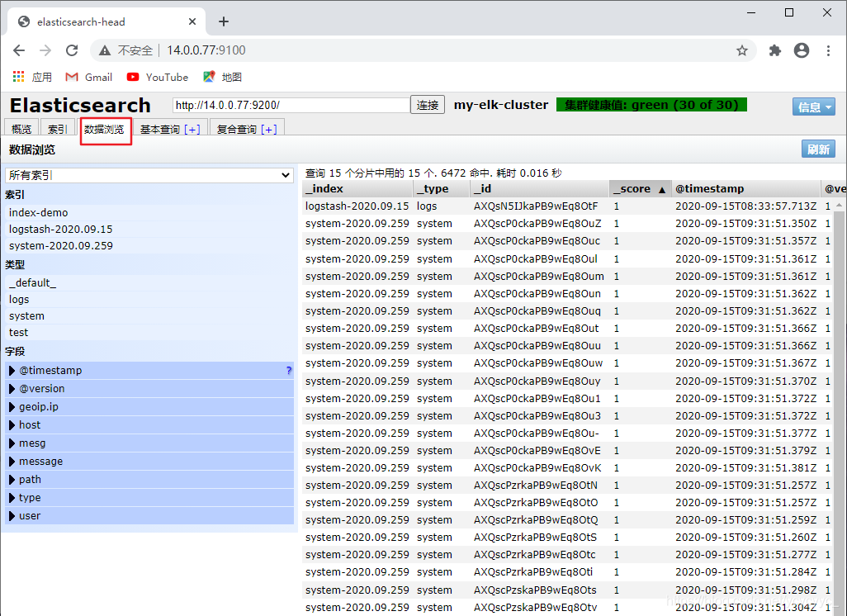Open the Chrome three-dot menu

pyautogui.click(x=828, y=50)
